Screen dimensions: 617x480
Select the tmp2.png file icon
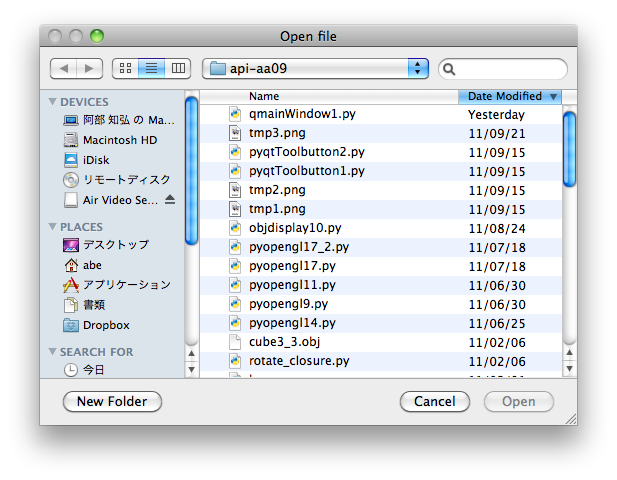point(235,190)
